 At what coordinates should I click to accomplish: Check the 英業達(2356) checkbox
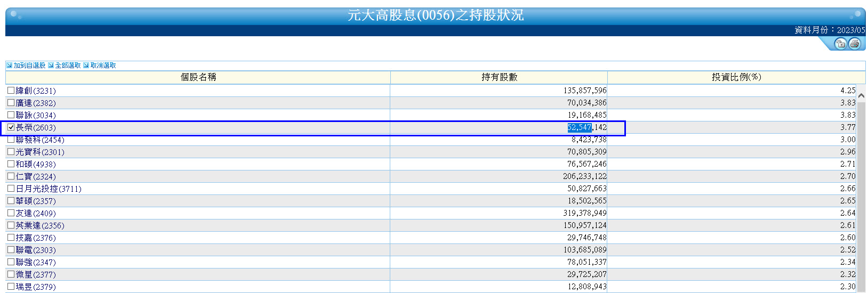[11, 225]
